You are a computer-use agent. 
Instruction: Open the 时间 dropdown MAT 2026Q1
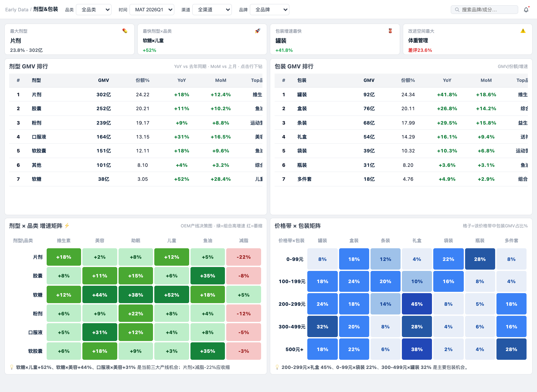tap(152, 10)
